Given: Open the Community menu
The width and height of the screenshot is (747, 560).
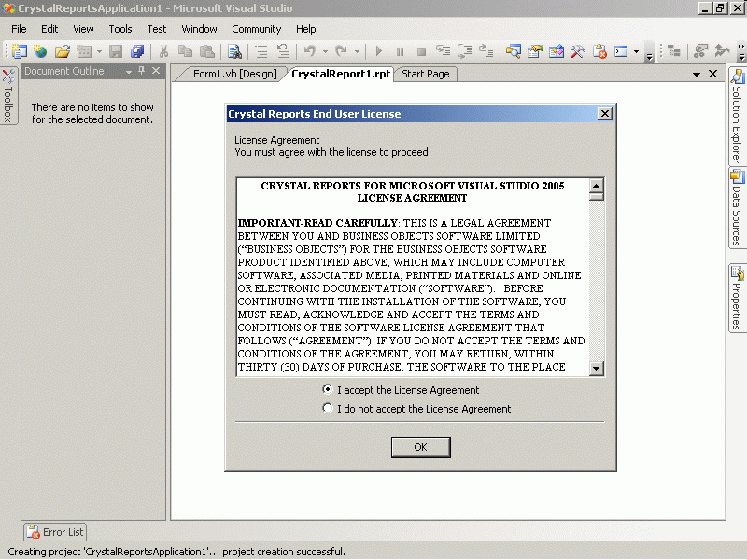Looking at the screenshot, I should pos(256,29).
